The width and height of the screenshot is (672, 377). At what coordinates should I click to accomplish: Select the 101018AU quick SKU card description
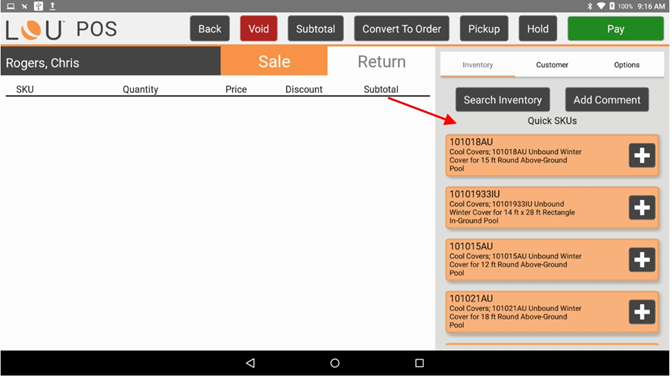coord(516,160)
